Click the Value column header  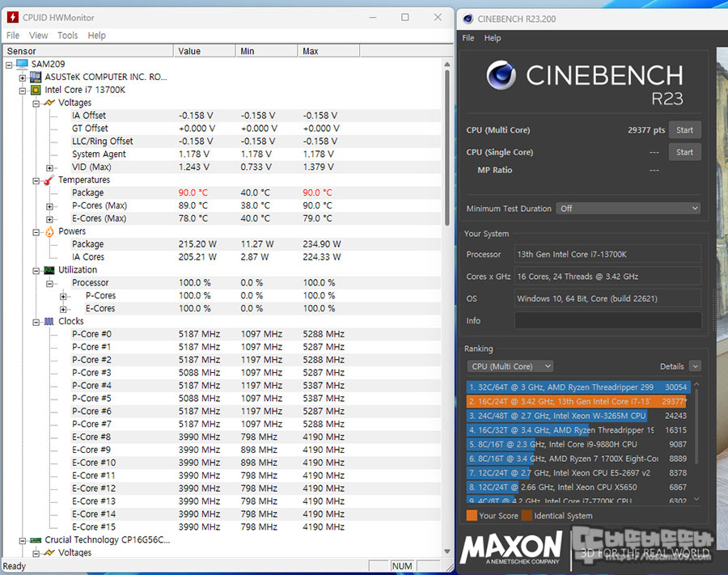[x=205, y=51]
